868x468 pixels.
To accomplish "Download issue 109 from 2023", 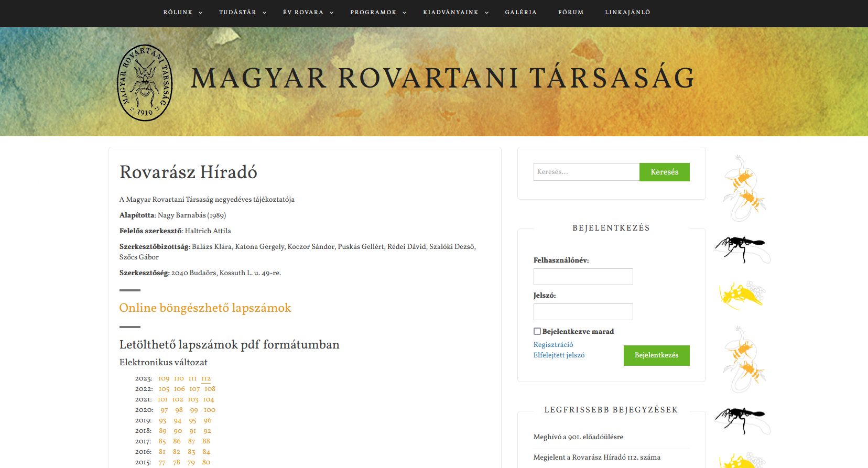I will [x=164, y=378].
